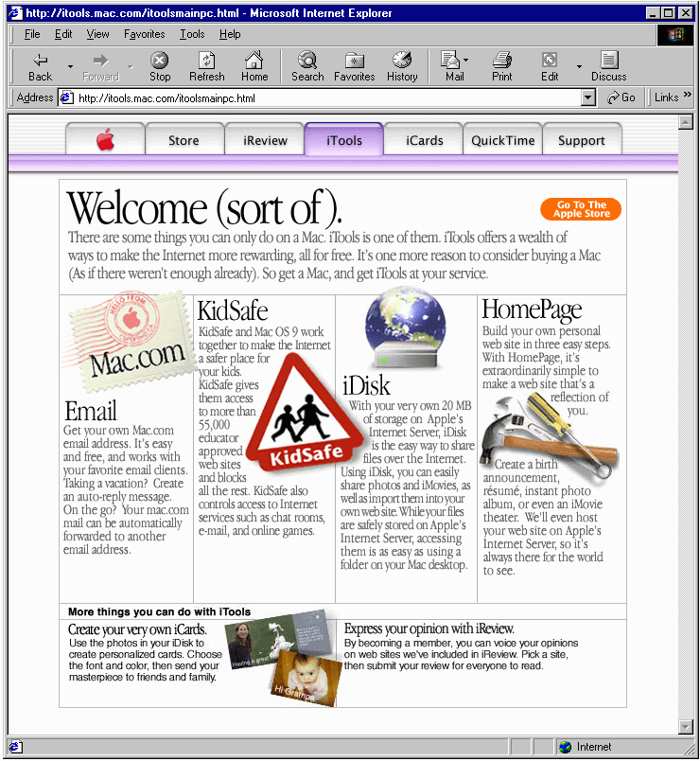Open the View menu
700x761 pixels.
coord(97,34)
